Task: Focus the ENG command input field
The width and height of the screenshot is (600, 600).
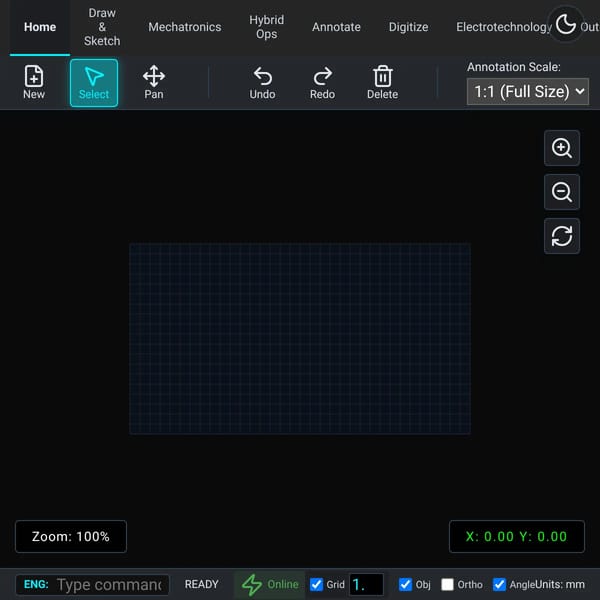Action: click(109, 585)
